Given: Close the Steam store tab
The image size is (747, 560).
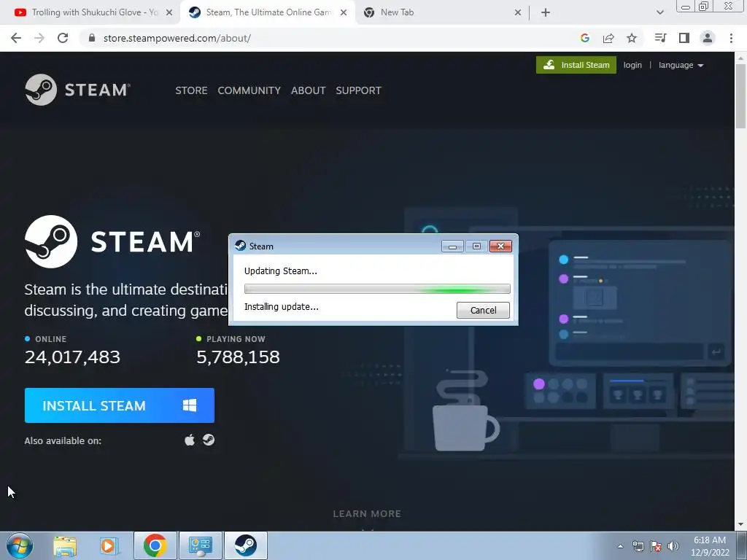Looking at the screenshot, I should [x=344, y=13].
